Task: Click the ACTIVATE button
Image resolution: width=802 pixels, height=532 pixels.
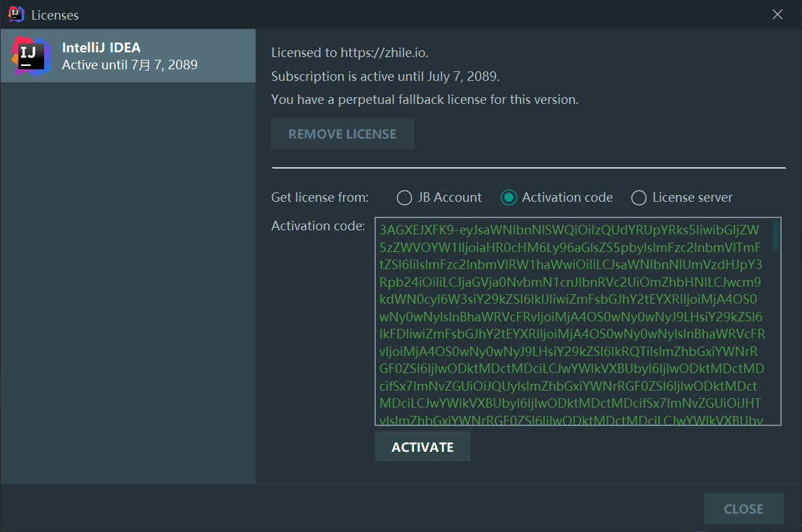Action: [x=423, y=447]
